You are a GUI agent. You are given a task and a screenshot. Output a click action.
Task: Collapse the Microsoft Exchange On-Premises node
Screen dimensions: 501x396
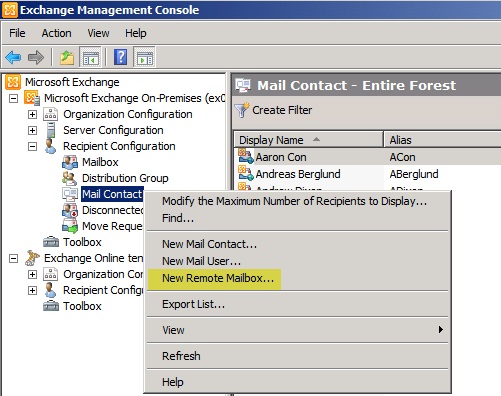pos(13,98)
